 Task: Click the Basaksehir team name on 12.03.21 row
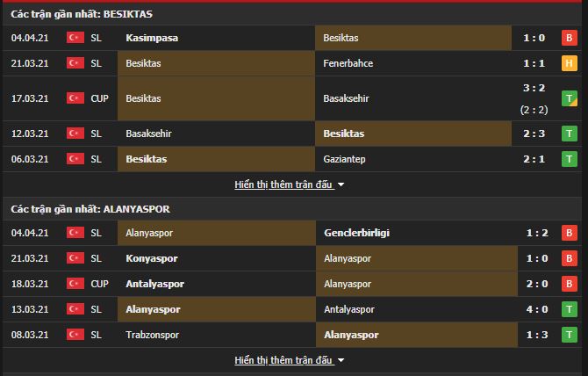(148, 134)
